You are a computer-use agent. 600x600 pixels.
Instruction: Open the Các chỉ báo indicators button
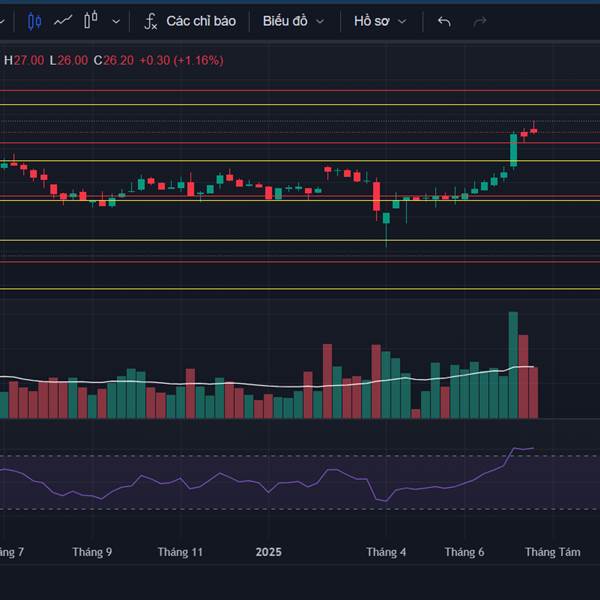click(201, 21)
